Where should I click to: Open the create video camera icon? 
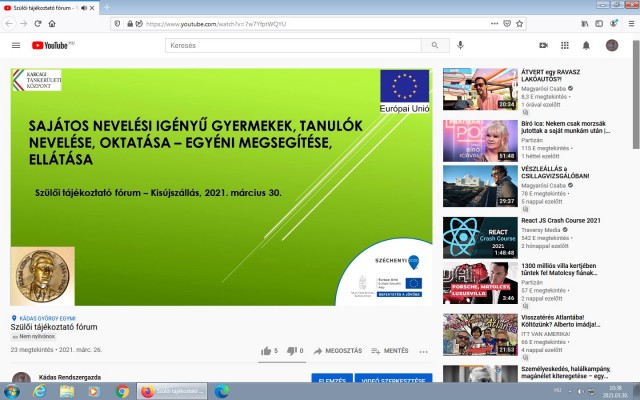coord(543,45)
